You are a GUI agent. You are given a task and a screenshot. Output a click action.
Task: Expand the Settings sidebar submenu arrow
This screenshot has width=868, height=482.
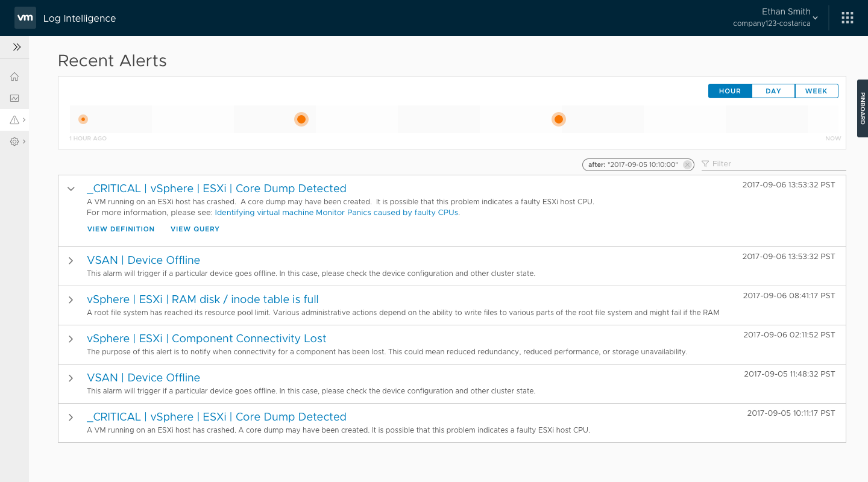24,142
